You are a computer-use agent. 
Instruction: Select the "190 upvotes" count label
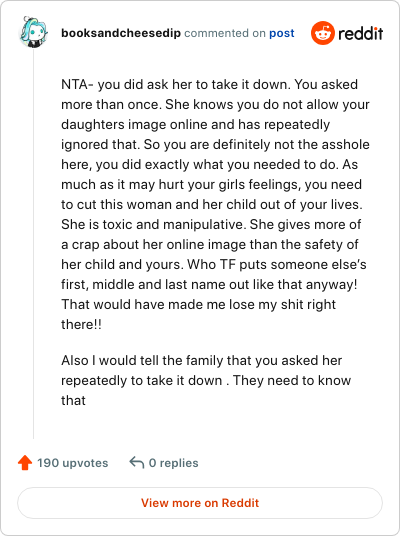pyautogui.click(x=72, y=463)
